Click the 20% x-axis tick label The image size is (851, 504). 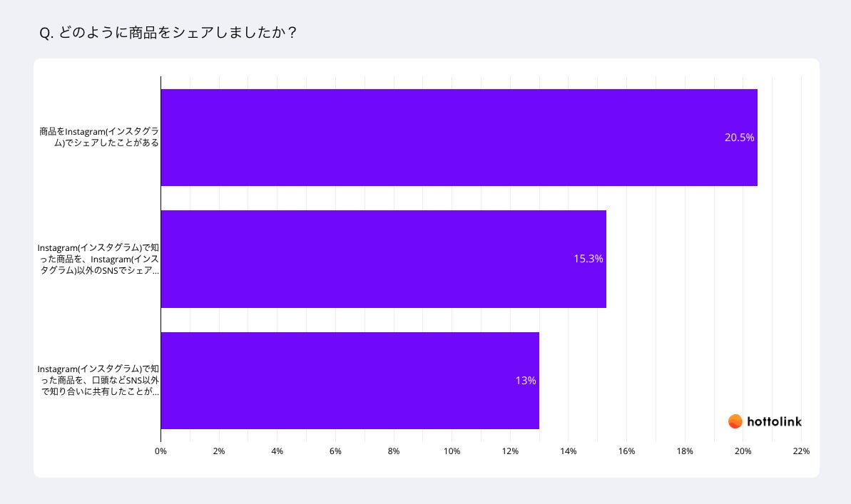tap(743, 451)
